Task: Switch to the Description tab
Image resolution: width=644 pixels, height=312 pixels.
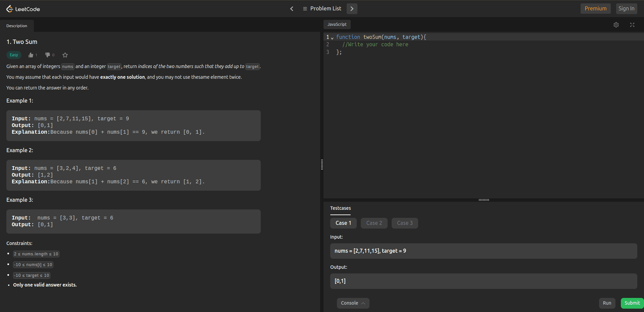Action: click(x=17, y=26)
